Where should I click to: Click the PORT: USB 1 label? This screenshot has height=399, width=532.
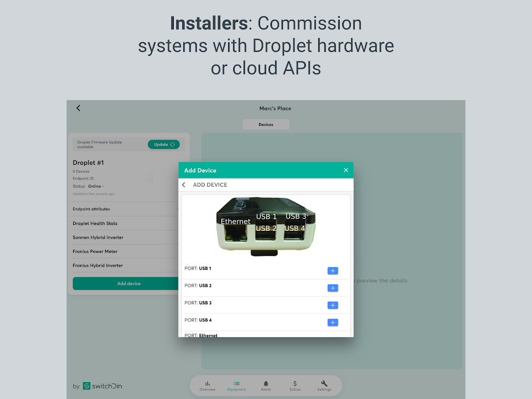coord(198,268)
